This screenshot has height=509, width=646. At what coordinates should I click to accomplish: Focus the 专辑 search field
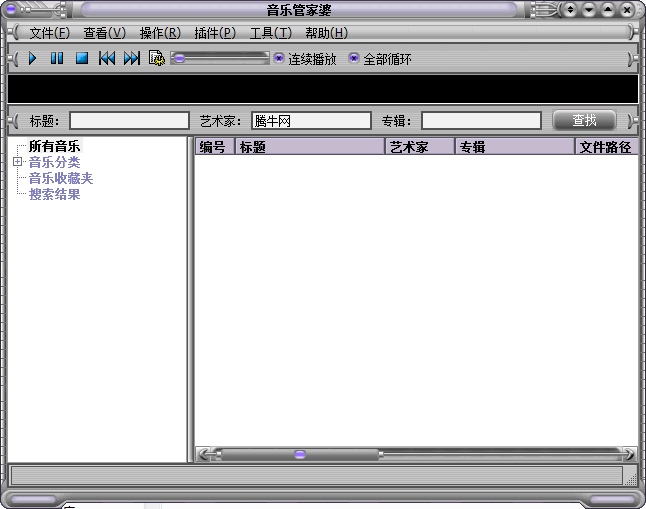coord(481,121)
